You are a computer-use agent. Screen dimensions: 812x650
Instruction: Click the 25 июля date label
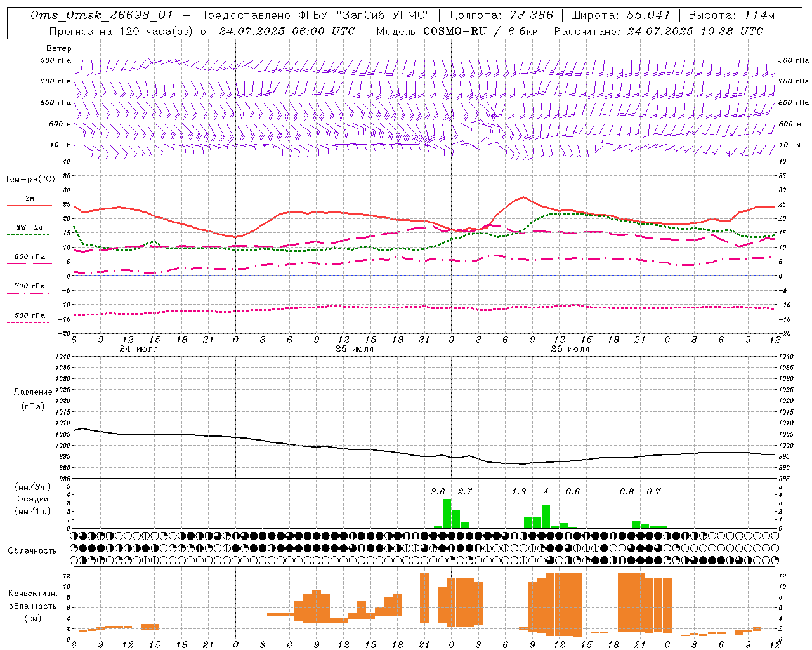(x=355, y=349)
